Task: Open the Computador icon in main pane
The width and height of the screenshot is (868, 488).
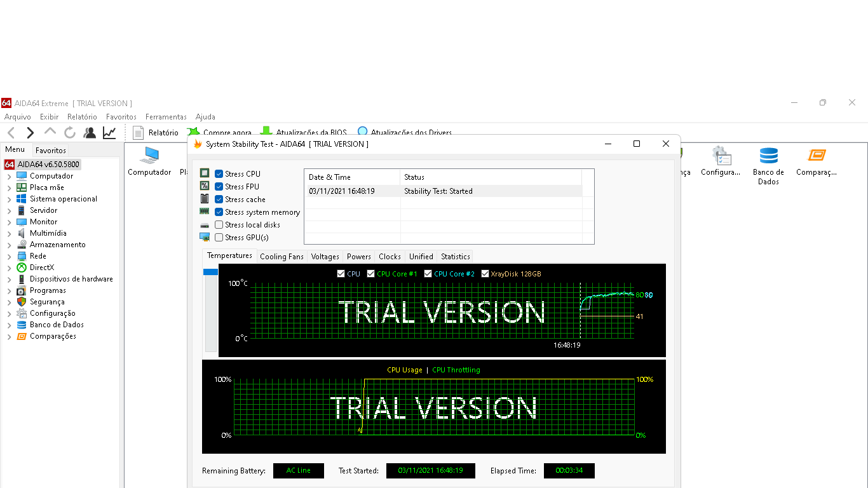Action: tap(149, 156)
